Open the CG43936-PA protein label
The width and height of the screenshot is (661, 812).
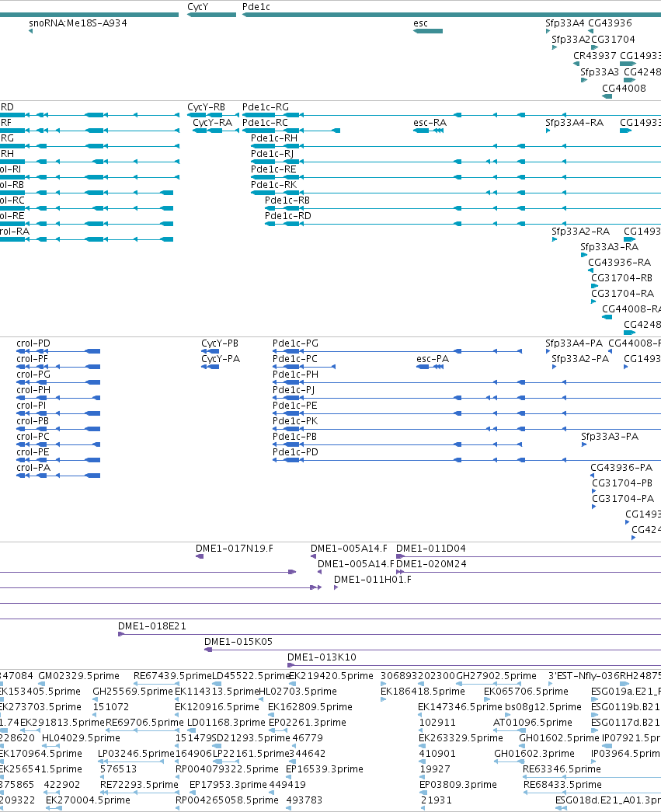tap(621, 467)
